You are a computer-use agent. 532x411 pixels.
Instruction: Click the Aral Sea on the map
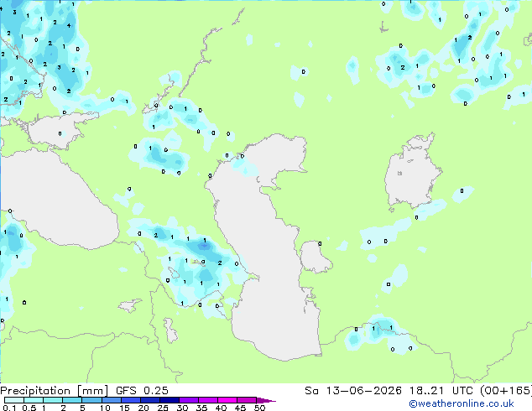tap(412, 173)
